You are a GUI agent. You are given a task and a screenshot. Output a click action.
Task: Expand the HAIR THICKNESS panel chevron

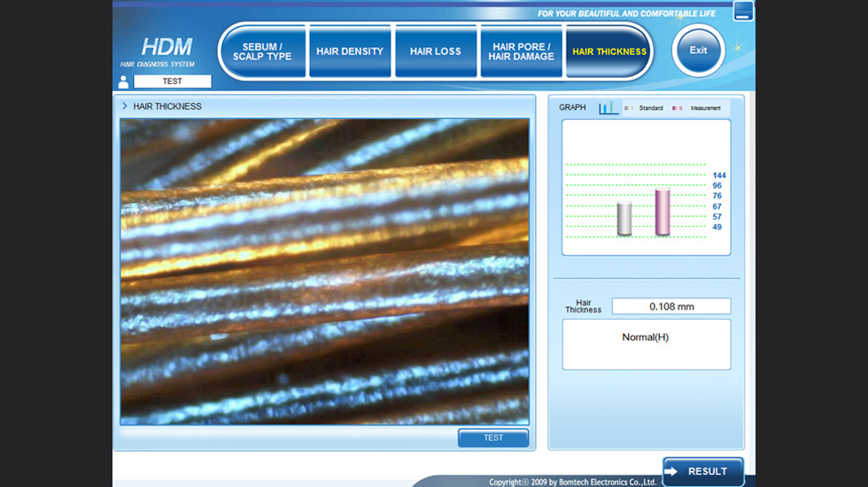point(125,106)
